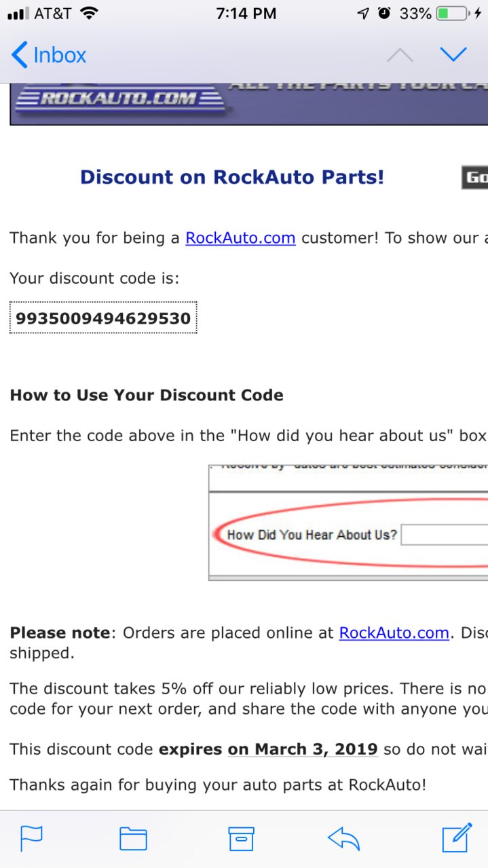Tap the Discount on RockAuto Parts heading
Screen dimensions: 488x868
pyautogui.click(x=232, y=177)
